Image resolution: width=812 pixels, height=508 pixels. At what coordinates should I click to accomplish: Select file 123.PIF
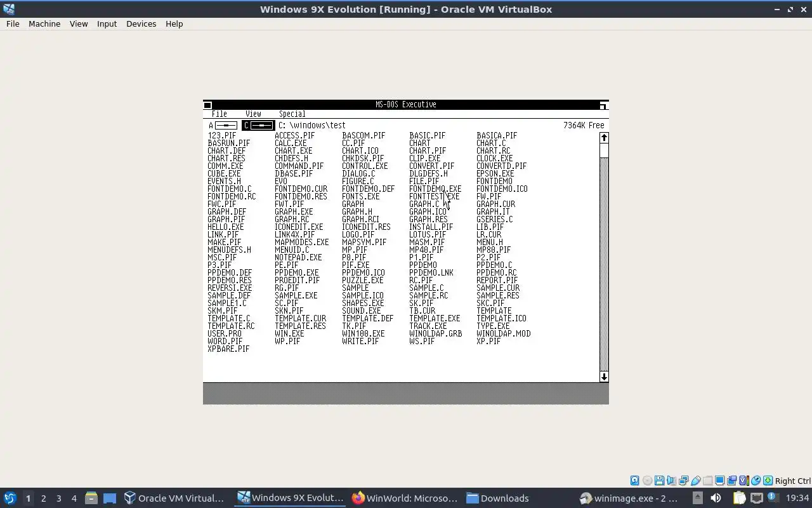click(221, 136)
